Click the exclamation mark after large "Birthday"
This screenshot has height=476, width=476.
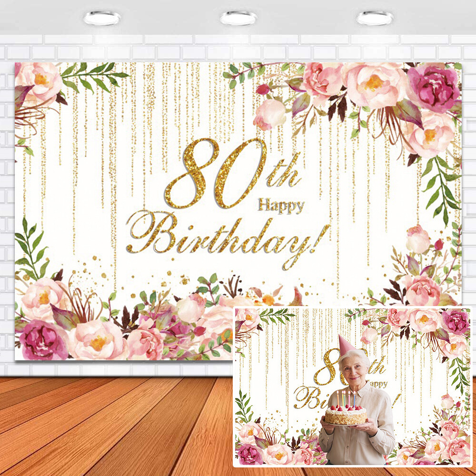pos(323,238)
